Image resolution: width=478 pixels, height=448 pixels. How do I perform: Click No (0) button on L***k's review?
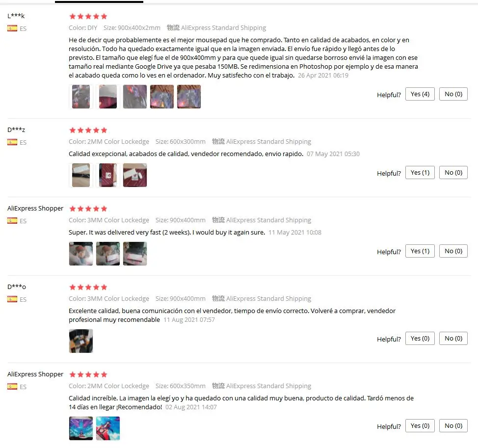click(x=453, y=94)
